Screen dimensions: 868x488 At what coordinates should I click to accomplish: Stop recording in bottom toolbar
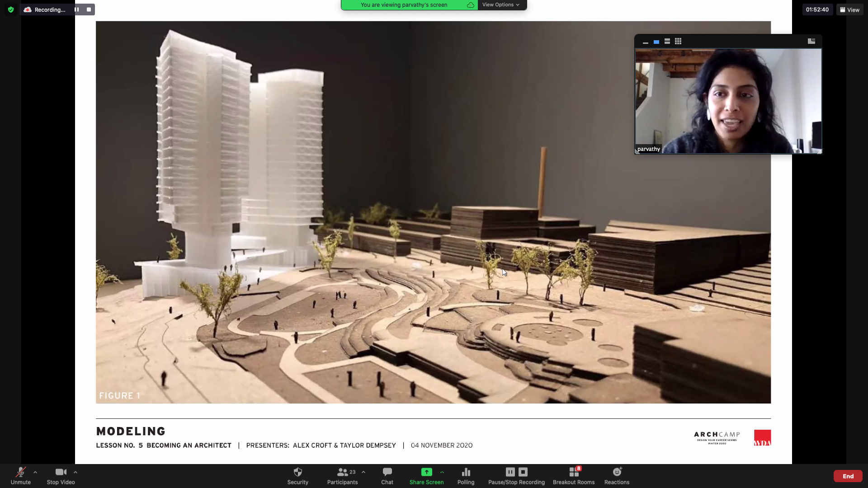click(523, 472)
